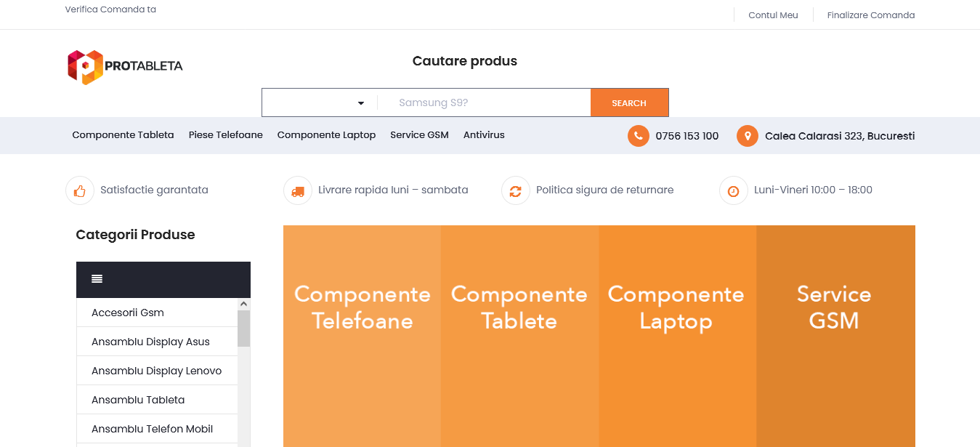The height and width of the screenshot is (447, 980).
Task: Click the map pin location icon
Action: [x=747, y=136]
